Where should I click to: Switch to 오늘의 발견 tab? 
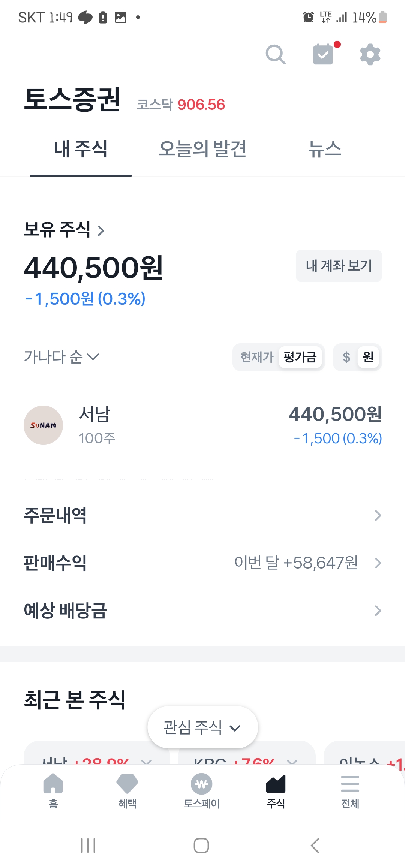202,149
